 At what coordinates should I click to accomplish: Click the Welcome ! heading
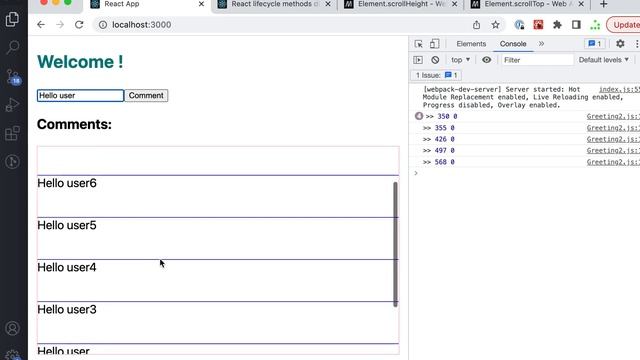(x=80, y=62)
